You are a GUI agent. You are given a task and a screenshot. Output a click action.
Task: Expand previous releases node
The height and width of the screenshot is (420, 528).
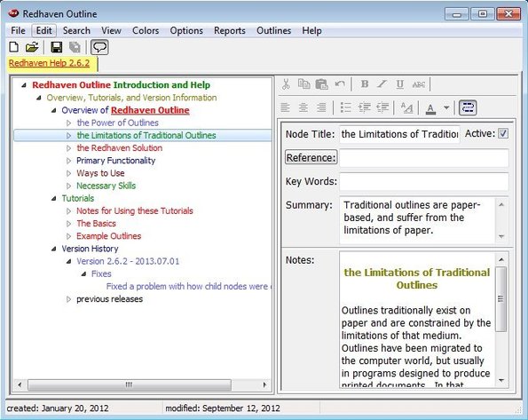(x=68, y=299)
